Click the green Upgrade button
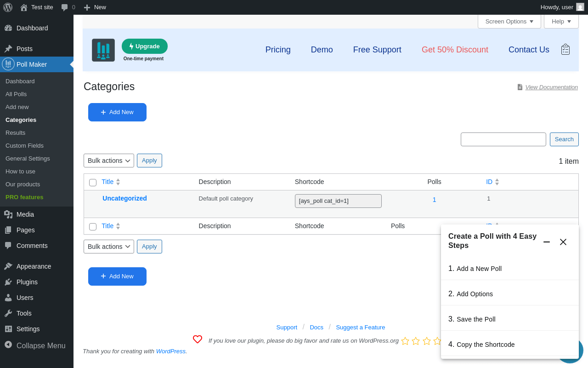 145,46
